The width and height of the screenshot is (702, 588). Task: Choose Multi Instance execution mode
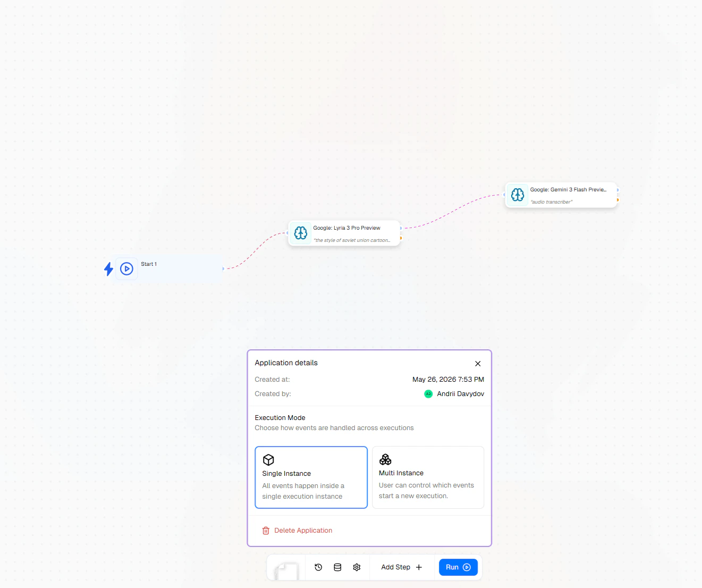[x=428, y=477]
